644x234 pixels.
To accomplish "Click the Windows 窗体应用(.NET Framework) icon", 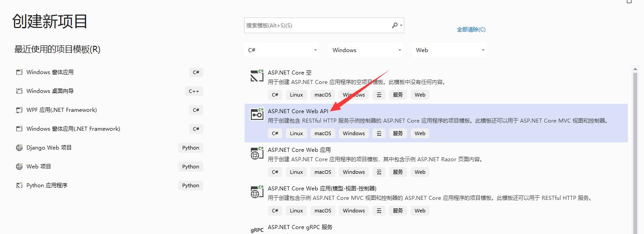I will (x=19, y=129).
